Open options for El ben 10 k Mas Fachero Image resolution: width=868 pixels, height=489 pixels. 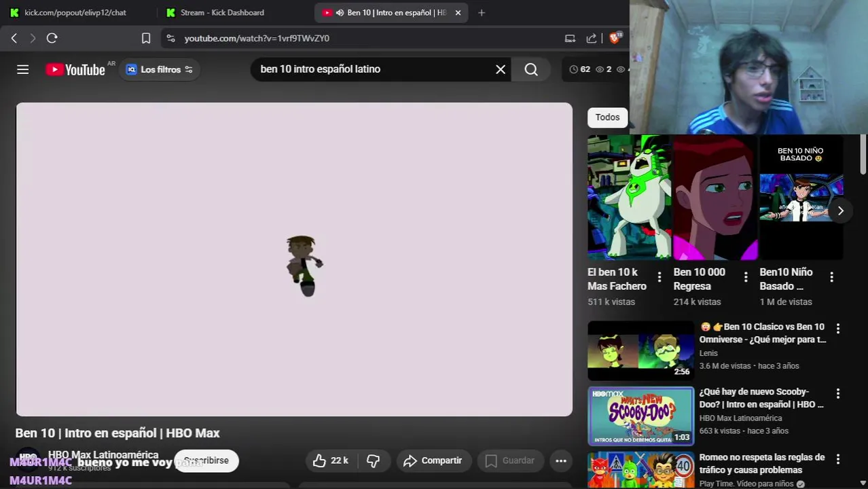click(659, 277)
